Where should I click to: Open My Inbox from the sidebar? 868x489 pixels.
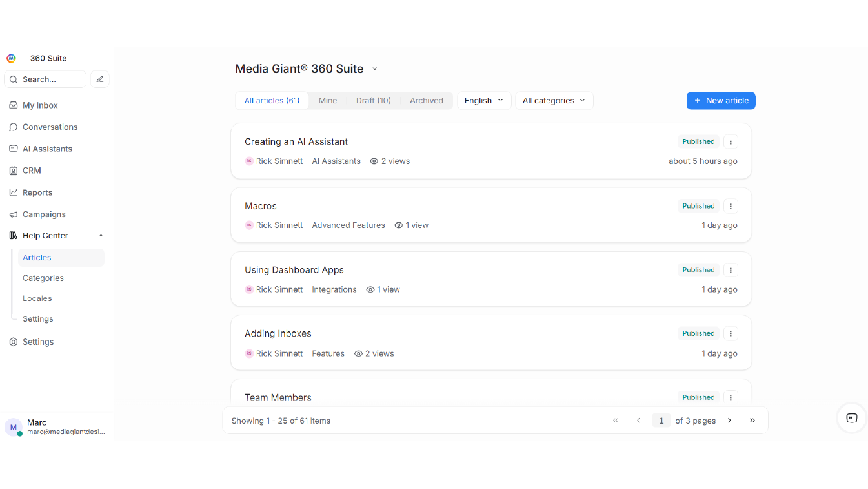(40, 105)
